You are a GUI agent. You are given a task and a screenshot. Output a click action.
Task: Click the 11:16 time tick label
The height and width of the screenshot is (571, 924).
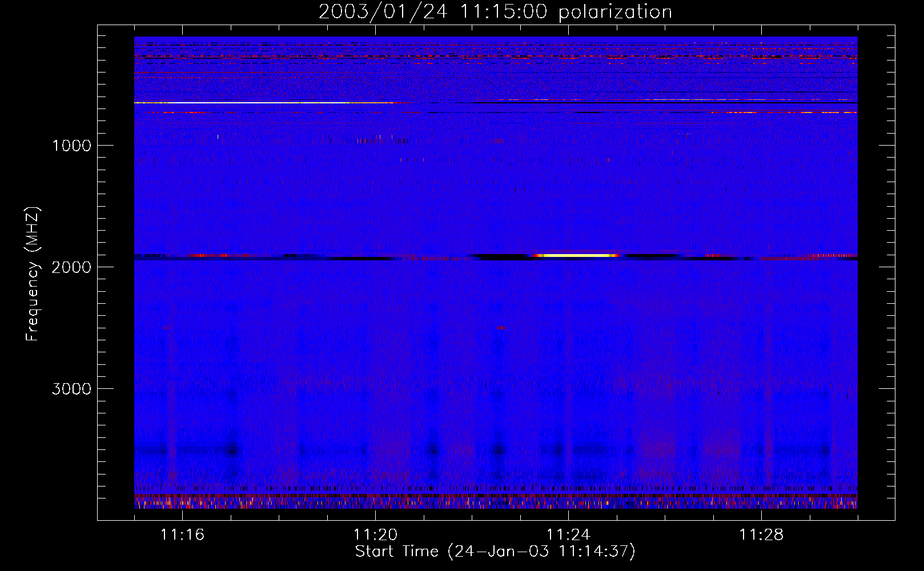[183, 535]
